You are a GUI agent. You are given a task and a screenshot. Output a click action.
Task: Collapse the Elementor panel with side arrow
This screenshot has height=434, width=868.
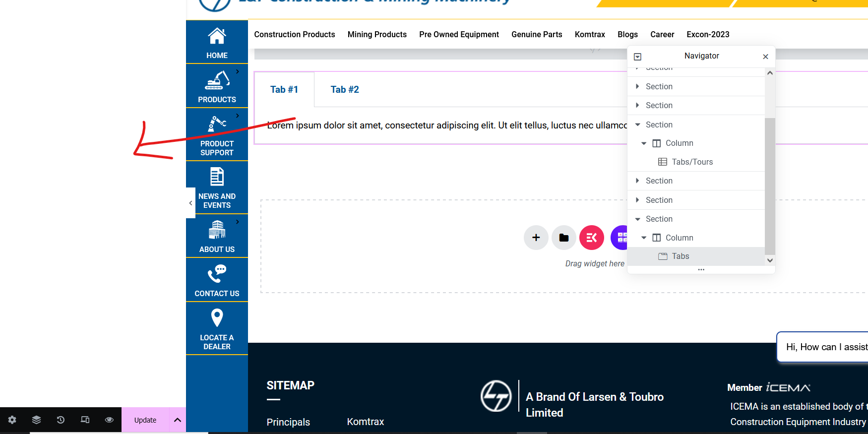coord(190,203)
